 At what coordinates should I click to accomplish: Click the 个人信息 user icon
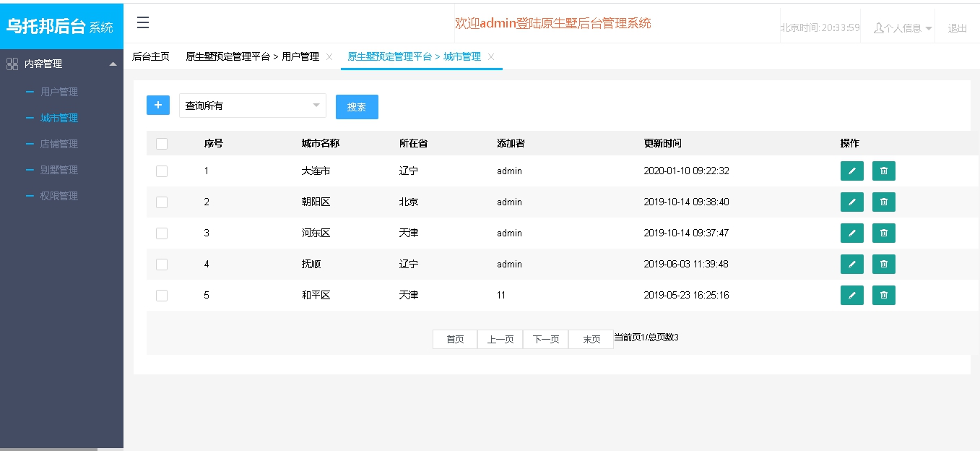[878, 28]
